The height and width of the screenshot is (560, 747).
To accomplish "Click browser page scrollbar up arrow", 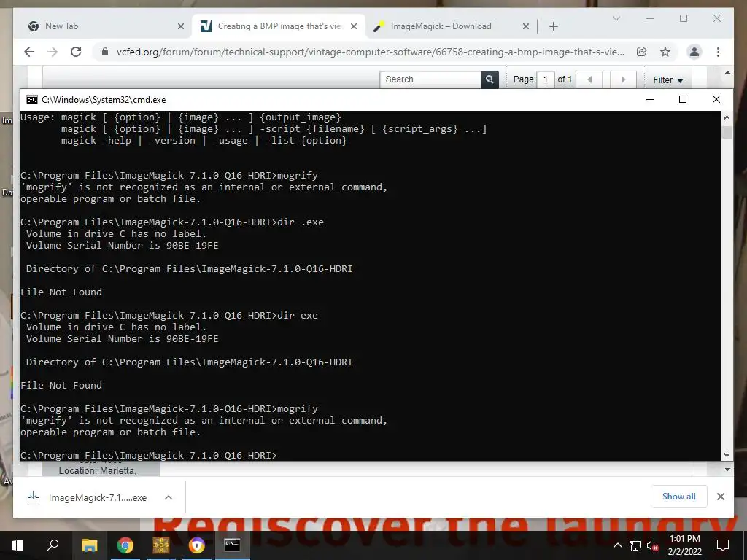I will (x=727, y=72).
